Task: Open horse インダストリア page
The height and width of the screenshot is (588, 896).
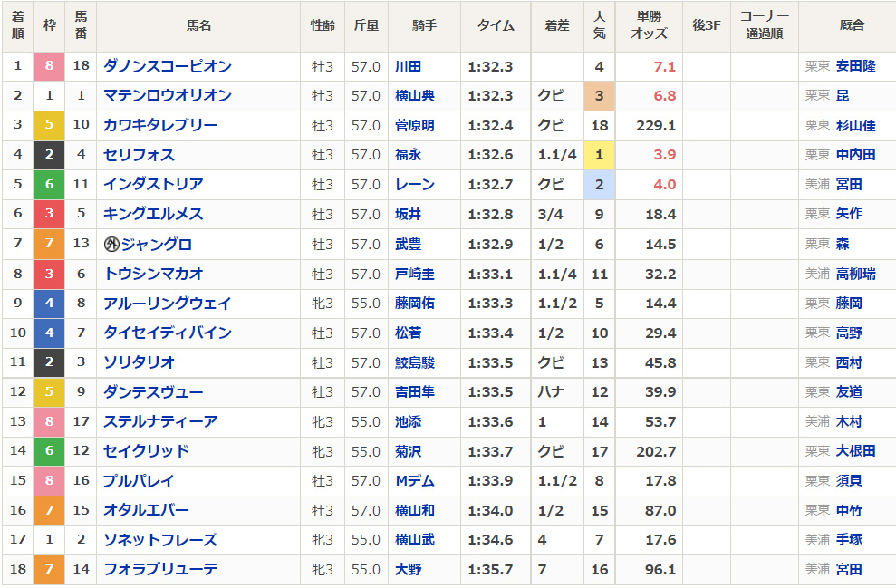Action: 153,184
